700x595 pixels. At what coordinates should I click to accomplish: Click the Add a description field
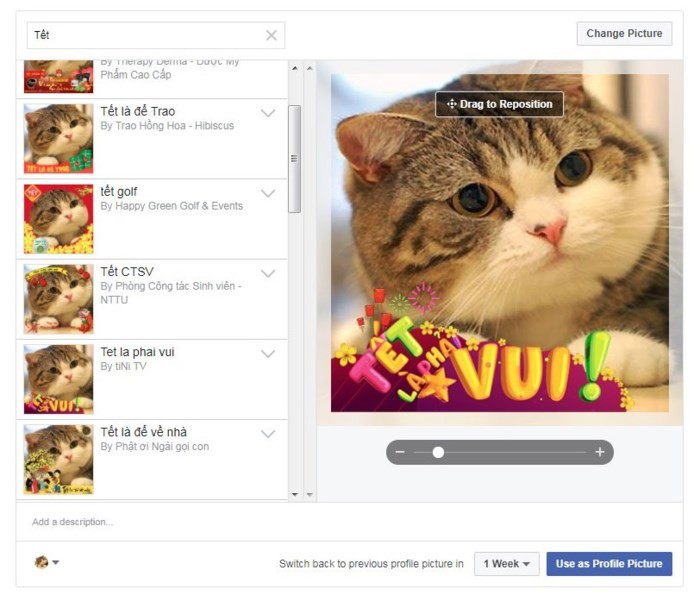[x=349, y=522]
